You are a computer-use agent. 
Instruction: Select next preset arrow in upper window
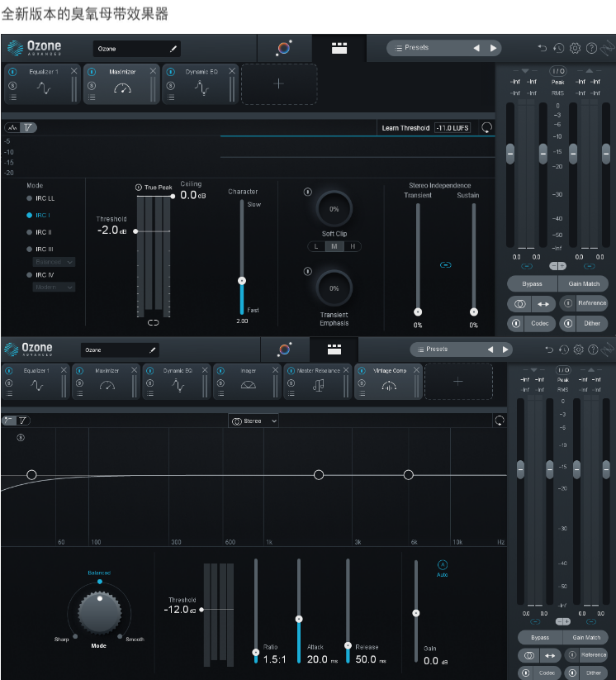493,48
